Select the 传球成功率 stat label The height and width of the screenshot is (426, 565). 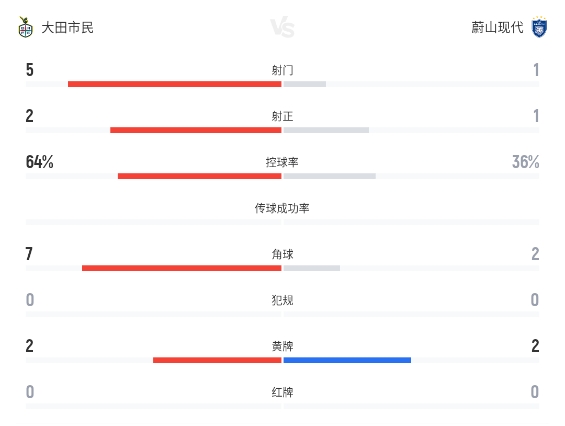[x=282, y=208]
